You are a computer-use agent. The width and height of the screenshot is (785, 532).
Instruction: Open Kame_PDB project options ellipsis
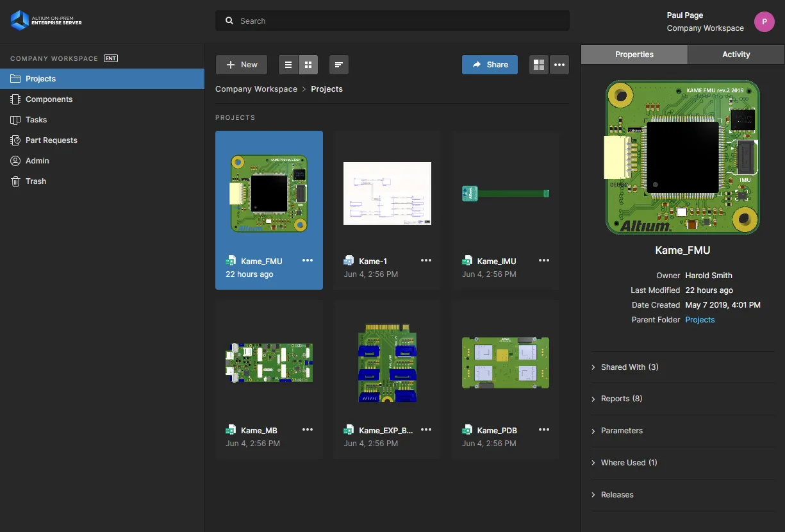(x=544, y=429)
